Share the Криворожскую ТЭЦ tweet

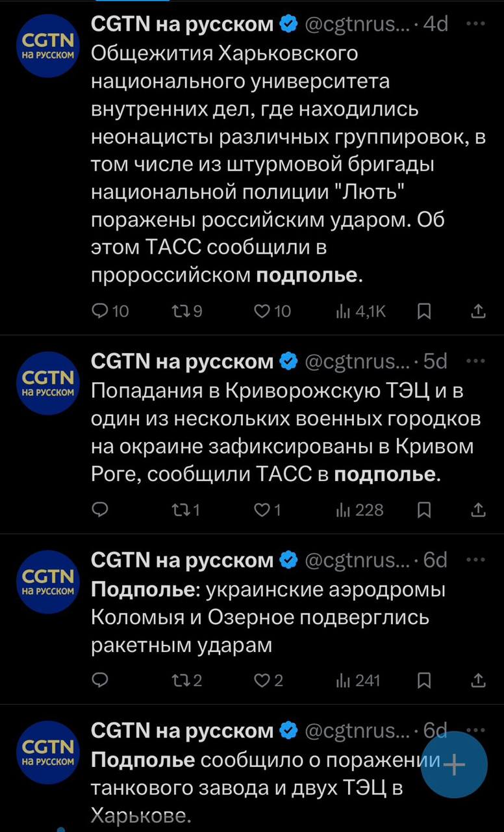pos(478,510)
